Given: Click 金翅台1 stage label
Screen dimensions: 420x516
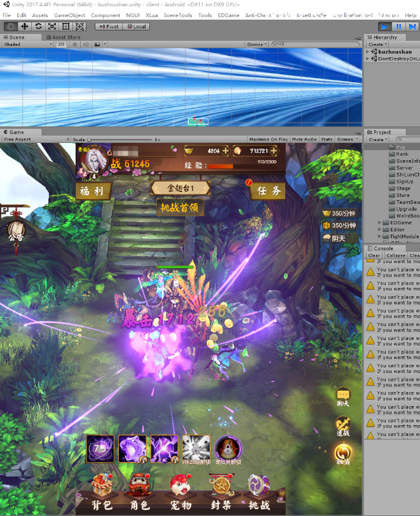Looking at the screenshot, I should pos(180,188).
